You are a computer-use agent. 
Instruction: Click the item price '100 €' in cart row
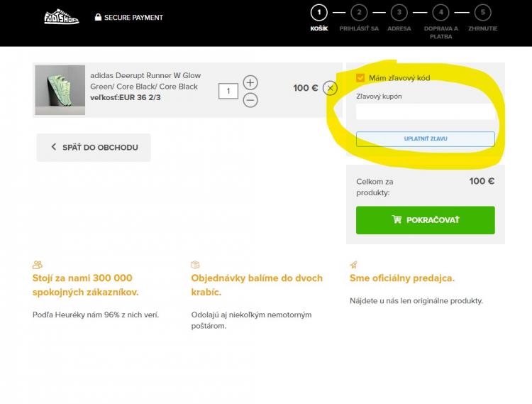coord(305,88)
